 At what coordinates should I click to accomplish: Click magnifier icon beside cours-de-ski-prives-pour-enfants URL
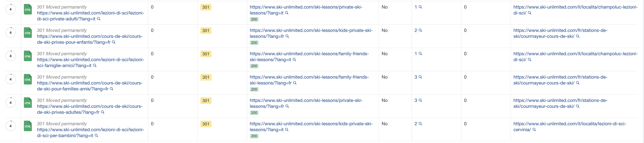(x=114, y=42)
